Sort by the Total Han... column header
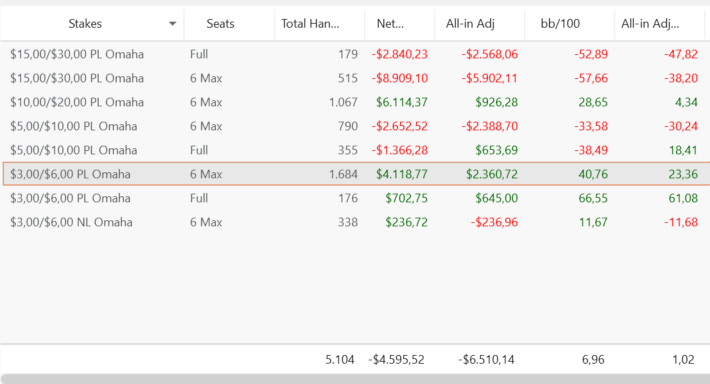The height and width of the screenshot is (384, 710). (310, 24)
